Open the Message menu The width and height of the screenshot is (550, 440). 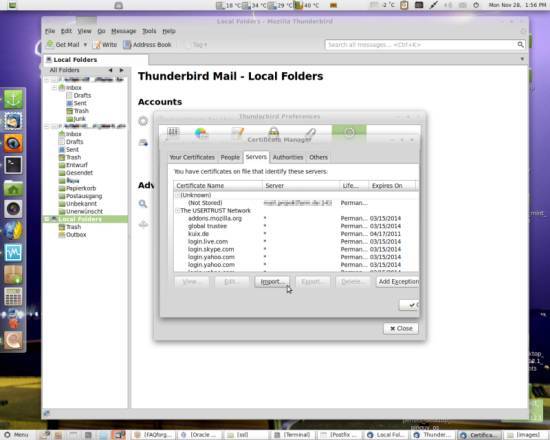[123, 31]
